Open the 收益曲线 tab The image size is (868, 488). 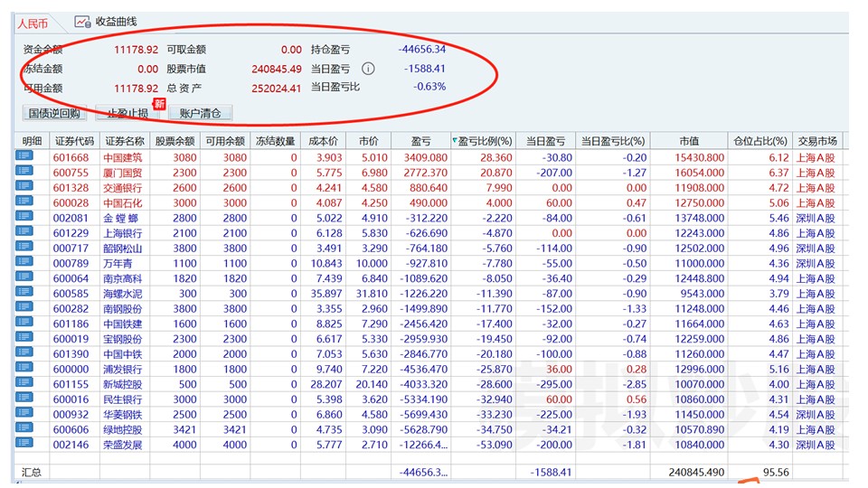click(x=106, y=22)
